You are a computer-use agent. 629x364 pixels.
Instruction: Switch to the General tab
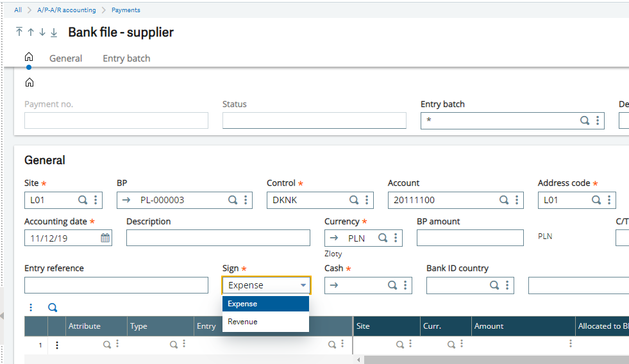click(65, 58)
